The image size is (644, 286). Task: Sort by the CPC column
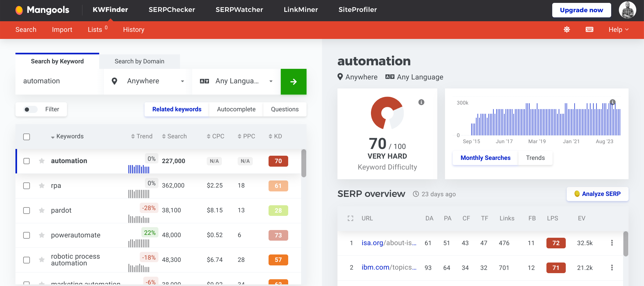click(x=215, y=136)
